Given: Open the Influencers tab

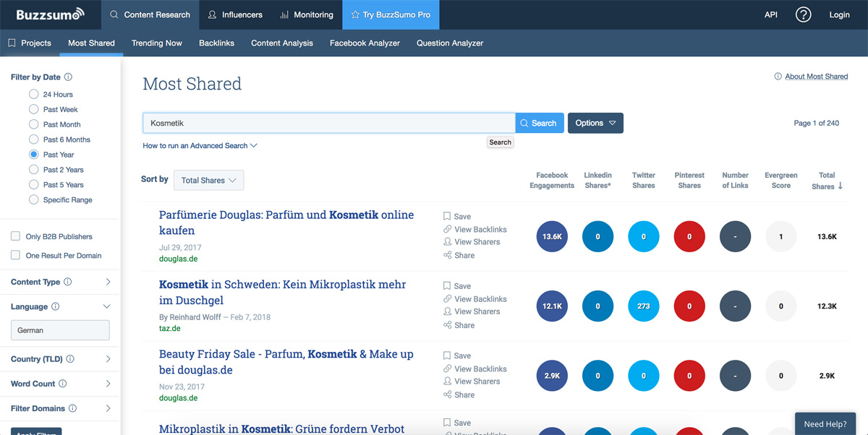Looking at the screenshot, I should tap(235, 14).
